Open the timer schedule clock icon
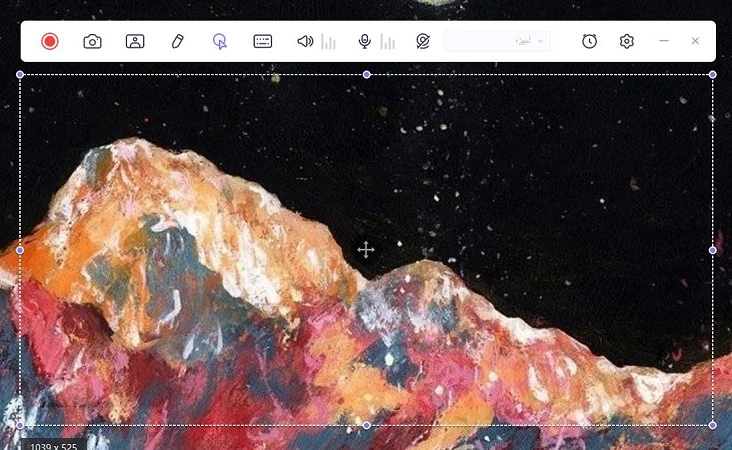The width and height of the screenshot is (732, 450). point(589,41)
